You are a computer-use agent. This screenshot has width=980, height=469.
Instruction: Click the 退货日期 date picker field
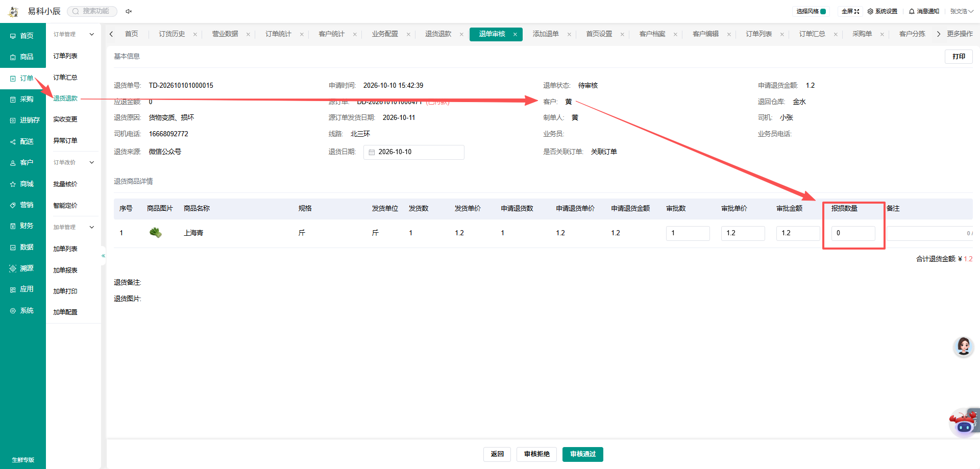(414, 152)
